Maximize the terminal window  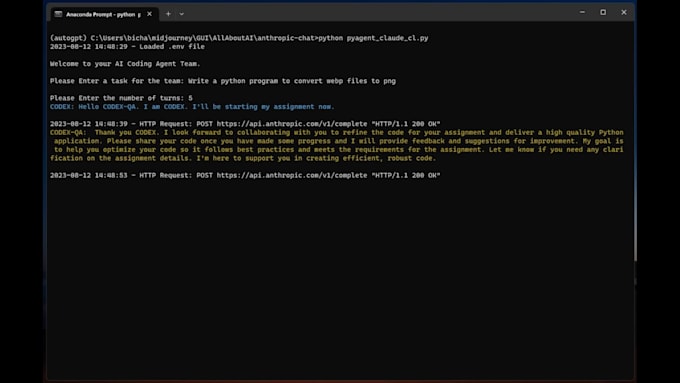(603, 13)
